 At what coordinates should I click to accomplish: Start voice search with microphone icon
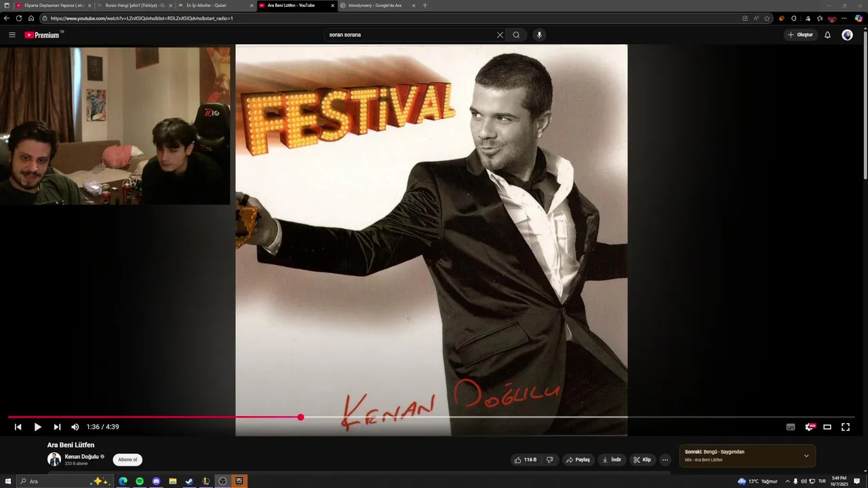tap(539, 35)
